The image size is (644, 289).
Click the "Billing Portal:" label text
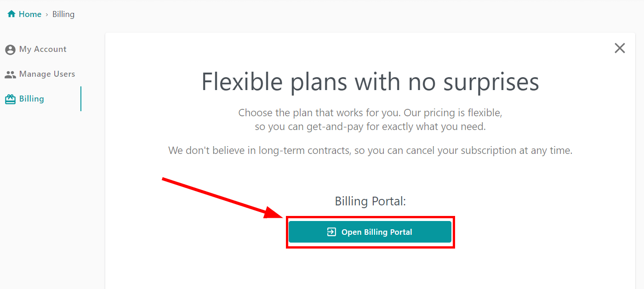370,201
